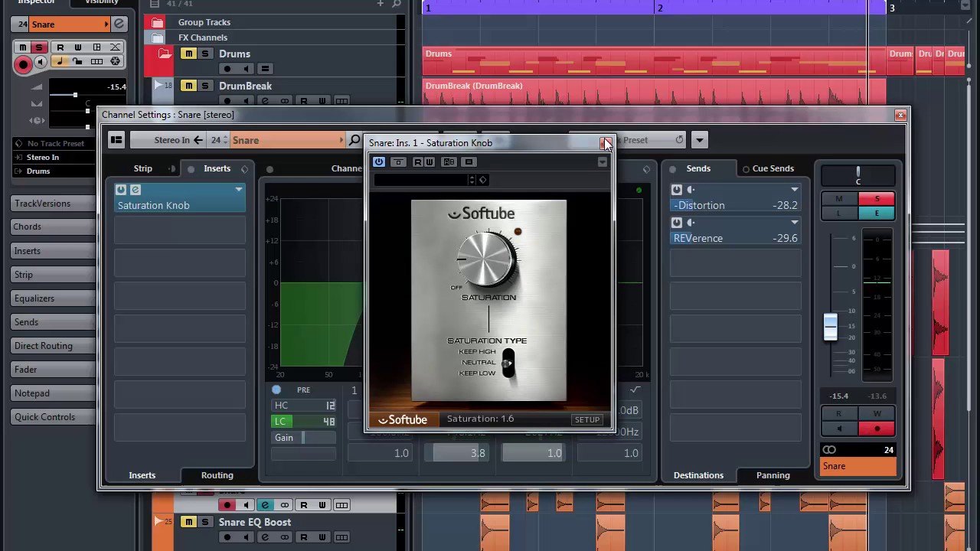Toggle Saturation Knob insert slot power

121,190
